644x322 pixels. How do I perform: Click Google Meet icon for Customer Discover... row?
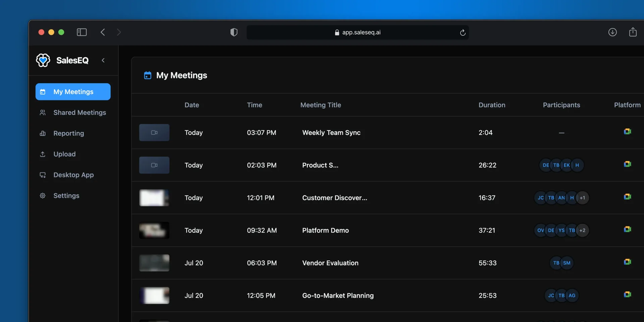tap(627, 197)
